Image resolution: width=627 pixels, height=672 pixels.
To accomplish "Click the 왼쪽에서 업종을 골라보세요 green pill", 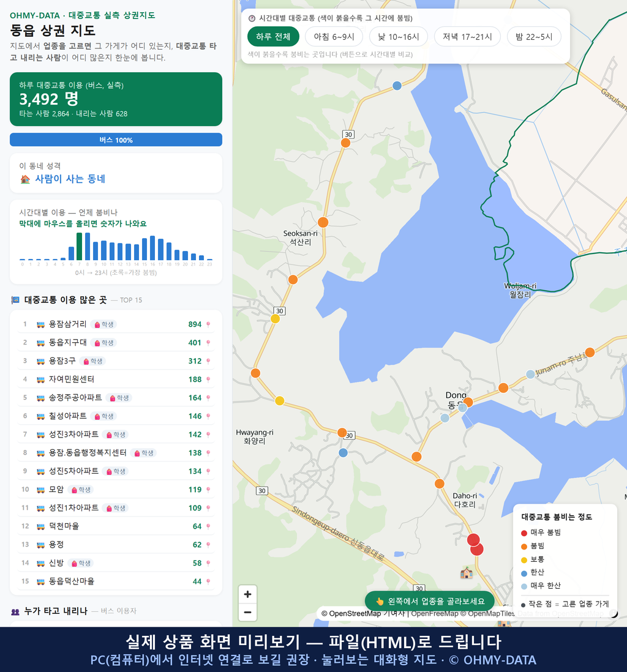I will coord(430,601).
